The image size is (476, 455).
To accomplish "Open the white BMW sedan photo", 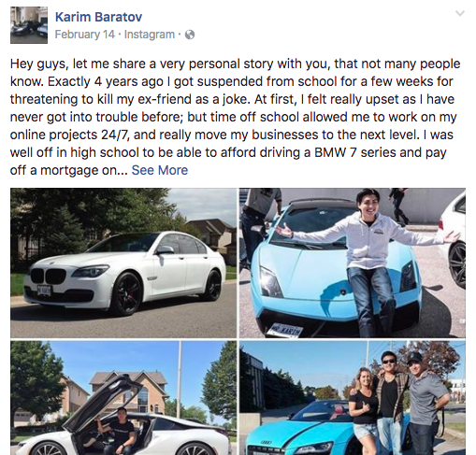I will coord(123,263).
